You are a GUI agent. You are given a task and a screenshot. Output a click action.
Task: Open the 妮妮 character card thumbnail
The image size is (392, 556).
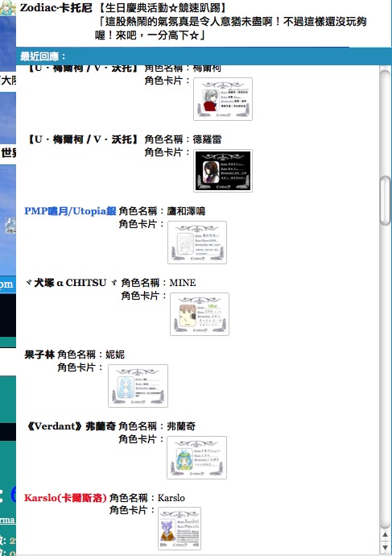138,385
